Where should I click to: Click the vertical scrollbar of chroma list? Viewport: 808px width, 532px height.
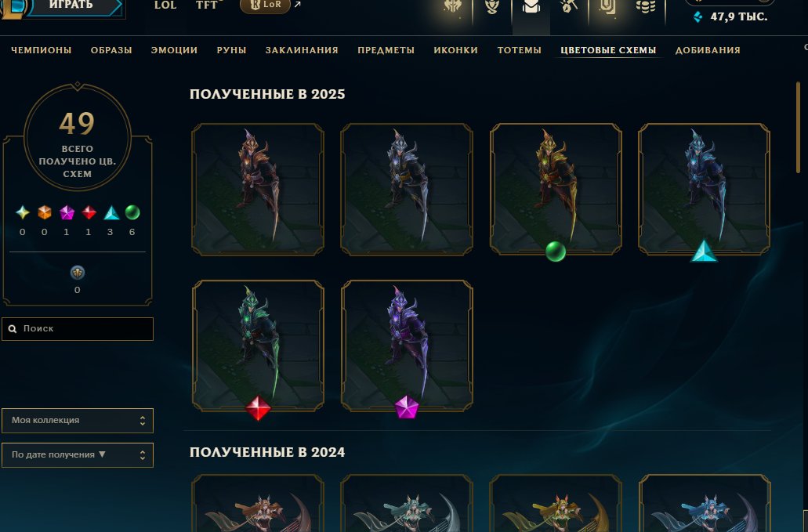798,128
